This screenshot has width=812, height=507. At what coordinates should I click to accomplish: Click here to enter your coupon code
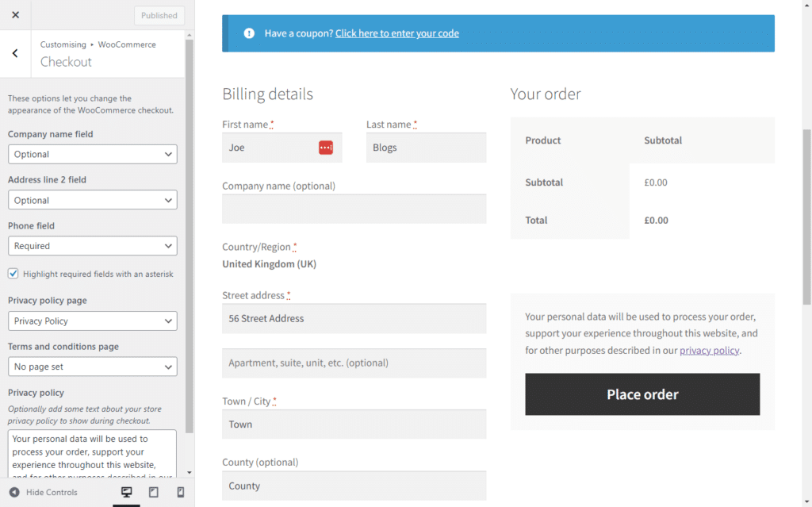[x=396, y=33]
